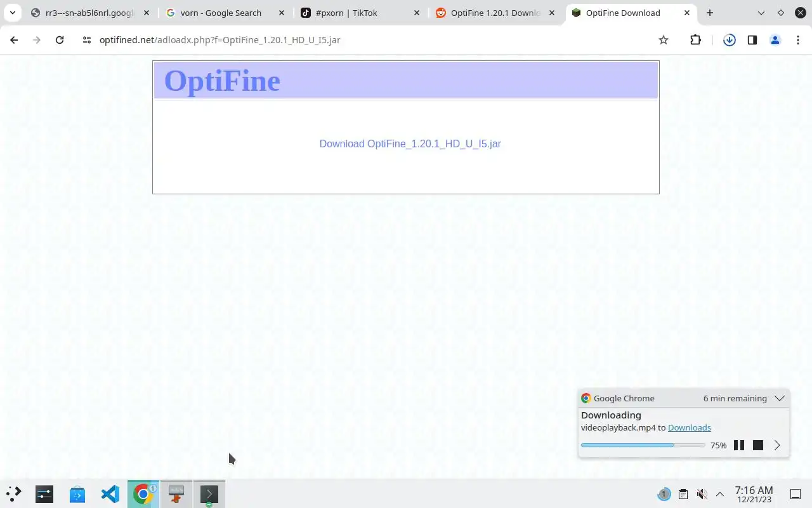The width and height of the screenshot is (812, 508).
Task: Bookmark this page with the star
Action: tap(664, 40)
